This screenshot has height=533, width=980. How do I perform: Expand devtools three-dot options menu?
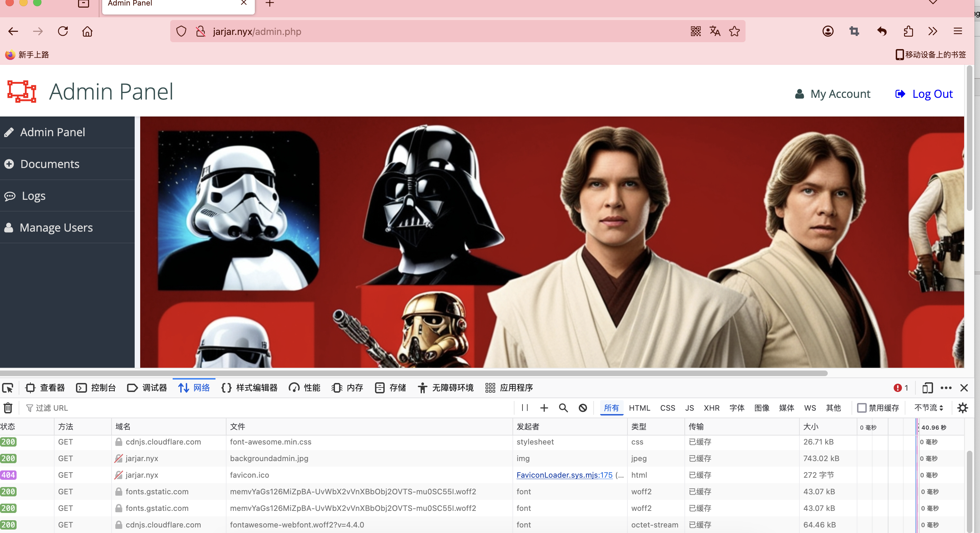click(946, 388)
